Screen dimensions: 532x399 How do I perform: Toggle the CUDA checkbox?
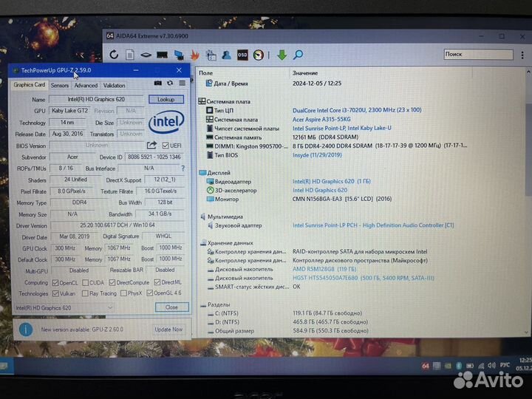[86, 282]
